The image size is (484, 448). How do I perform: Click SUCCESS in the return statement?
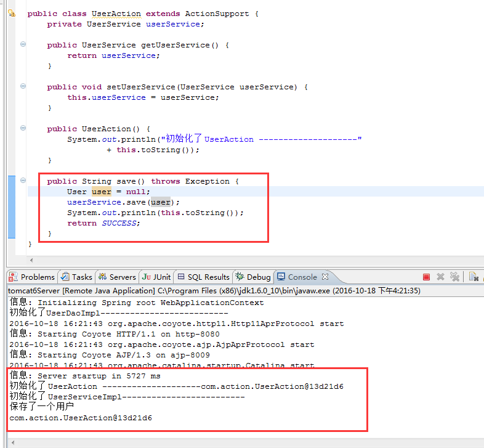[119, 223]
